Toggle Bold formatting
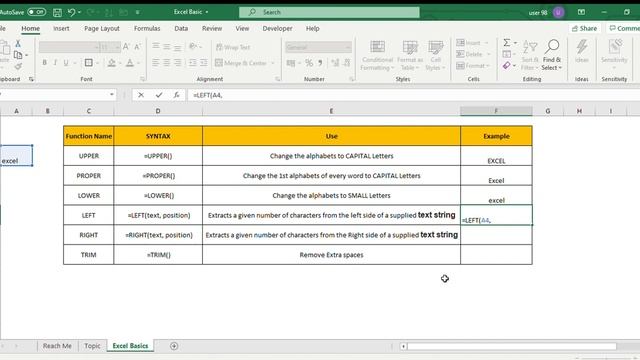The width and height of the screenshot is (640, 360). 44,63
